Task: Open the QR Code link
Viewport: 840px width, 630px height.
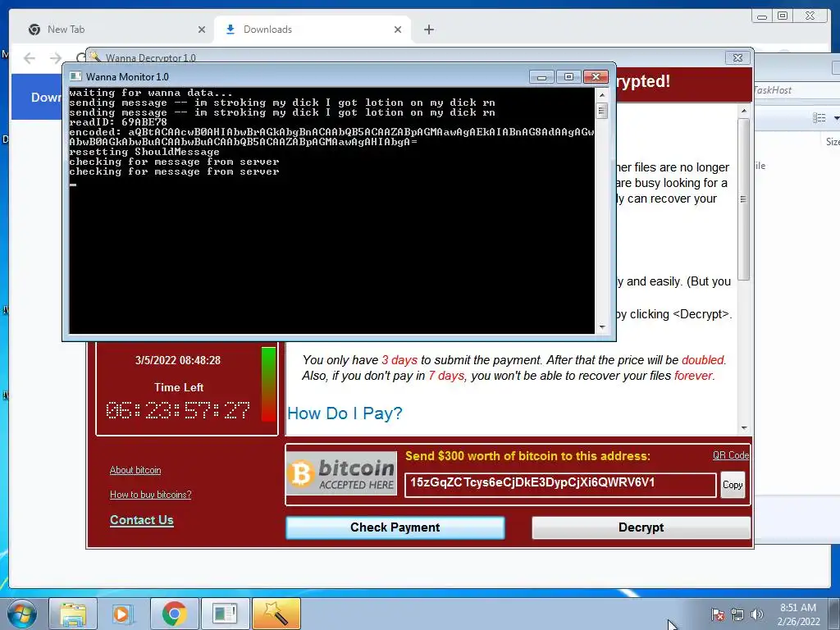Action: click(x=731, y=455)
